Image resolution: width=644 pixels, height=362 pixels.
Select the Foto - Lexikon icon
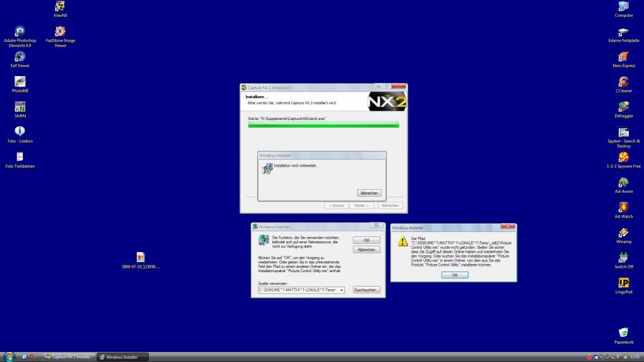(x=19, y=134)
